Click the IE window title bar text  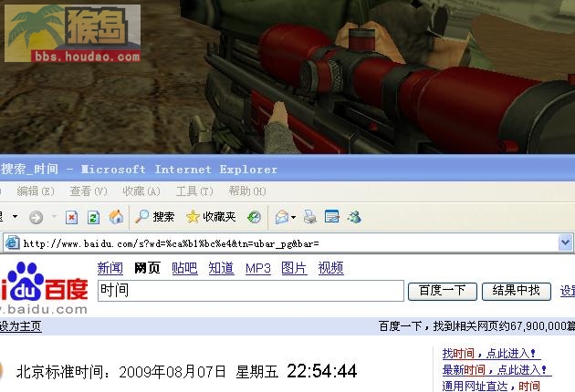[139, 170]
